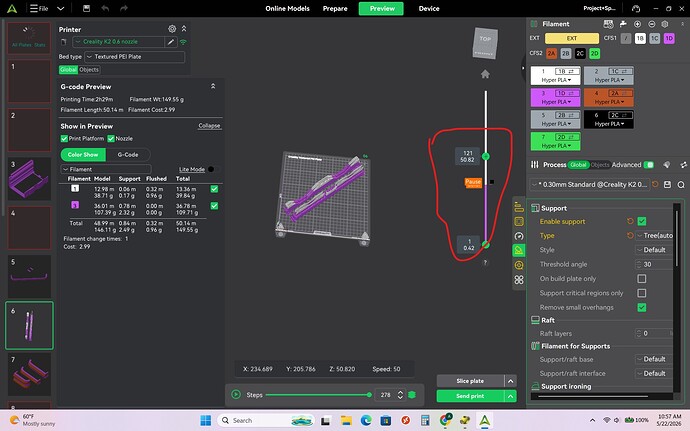
Task: Click the green printer Wi-Fi connection icon
Action: click(x=183, y=42)
